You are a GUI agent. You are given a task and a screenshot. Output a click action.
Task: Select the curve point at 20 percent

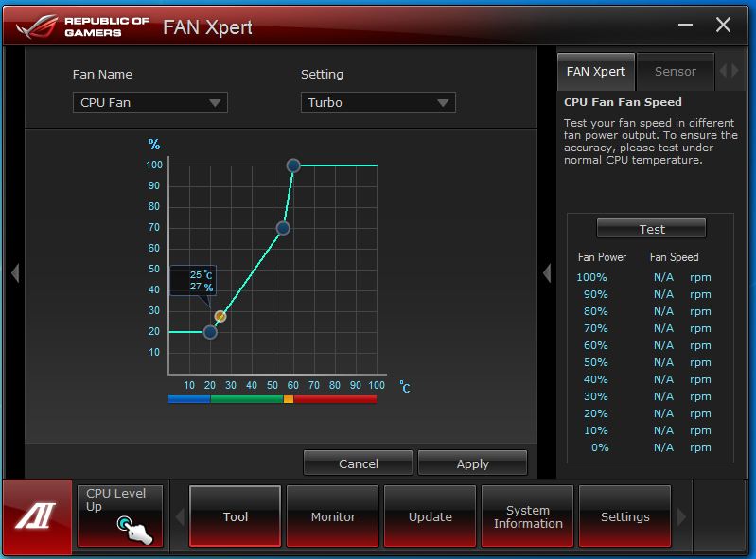click(x=210, y=332)
